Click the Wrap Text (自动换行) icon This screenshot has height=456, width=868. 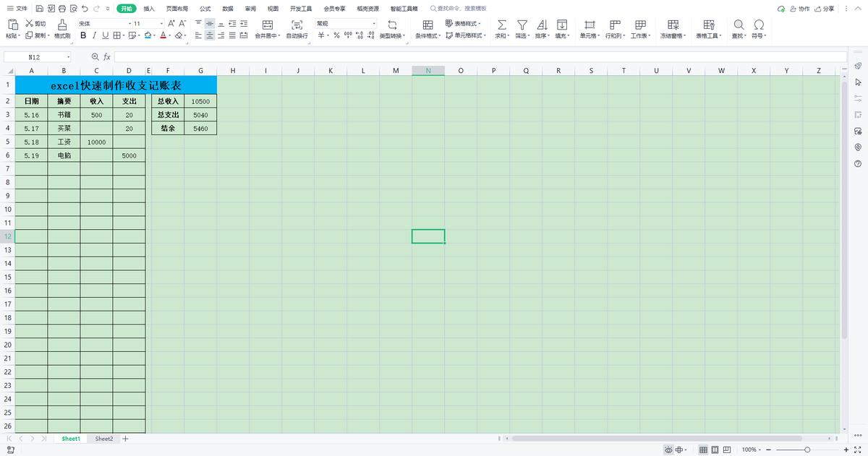pyautogui.click(x=297, y=25)
